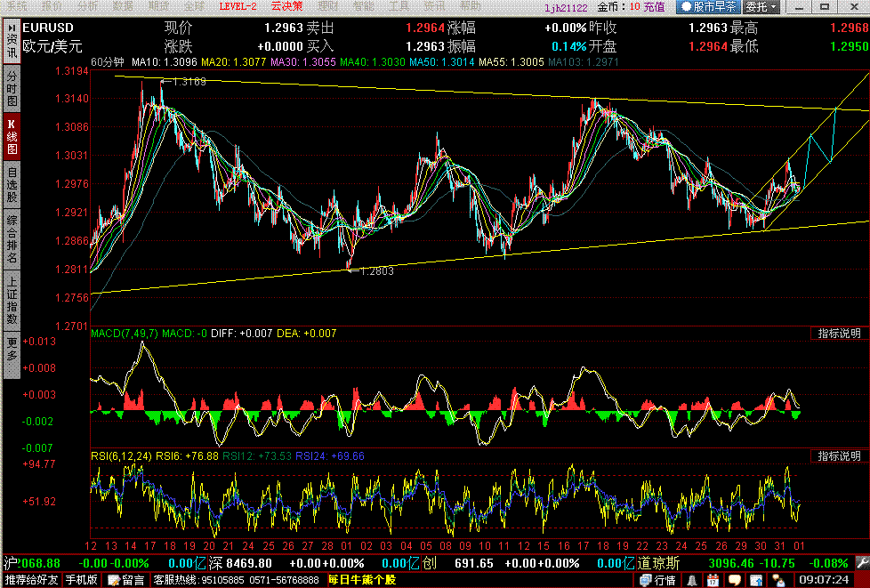Click the MA50: 1.3014 indicator label
Viewport: 870px width, 588px height.
pyautogui.click(x=442, y=62)
